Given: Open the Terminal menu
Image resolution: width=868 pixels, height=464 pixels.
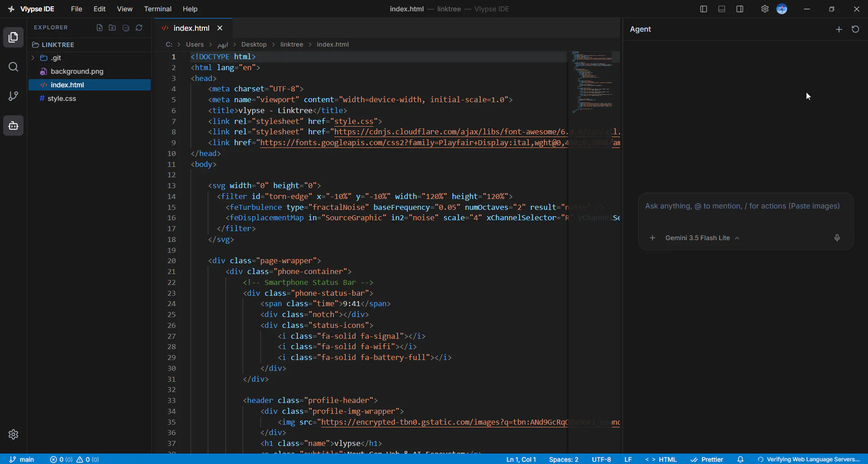Looking at the screenshot, I should click(157, 9).
